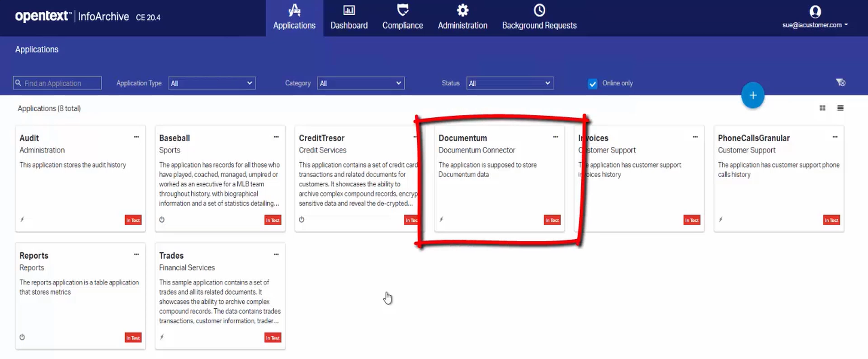Click the Baseball card description text

[x=220, y=184]
